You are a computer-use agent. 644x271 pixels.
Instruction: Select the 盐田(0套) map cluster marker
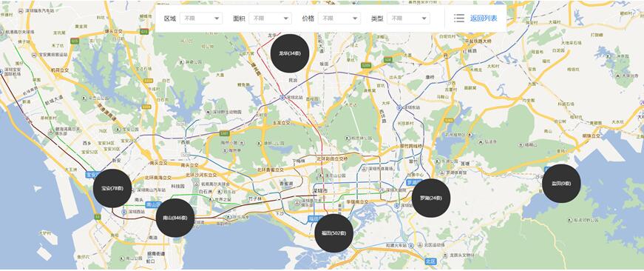pos(561,184)
